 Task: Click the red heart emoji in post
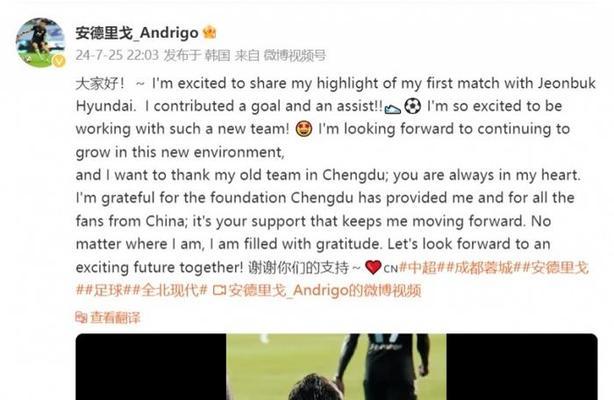pyautogui.click(x=373, y=267)
